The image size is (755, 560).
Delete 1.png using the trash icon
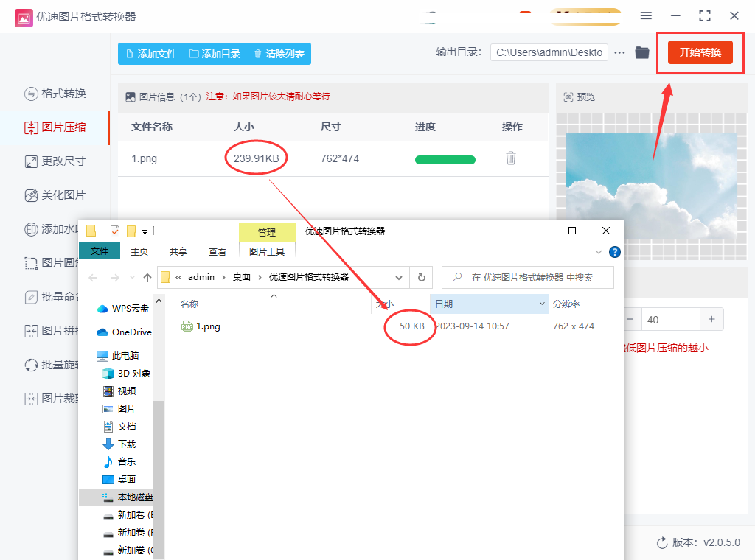pos(511,158)
